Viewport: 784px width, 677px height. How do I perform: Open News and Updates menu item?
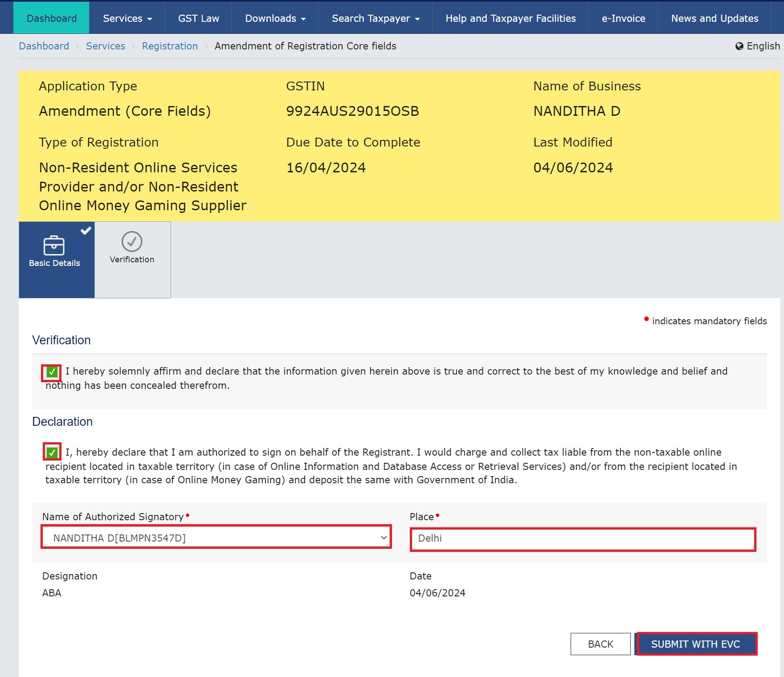click(715, 18)
